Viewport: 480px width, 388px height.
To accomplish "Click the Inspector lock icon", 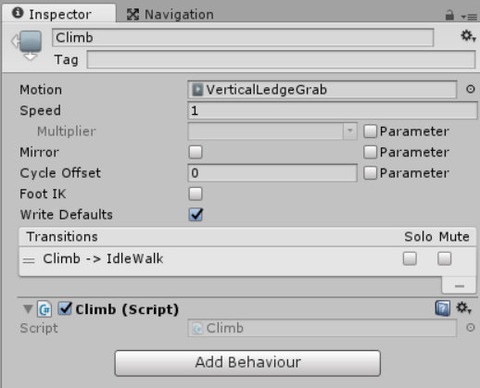I will point(450,15).
